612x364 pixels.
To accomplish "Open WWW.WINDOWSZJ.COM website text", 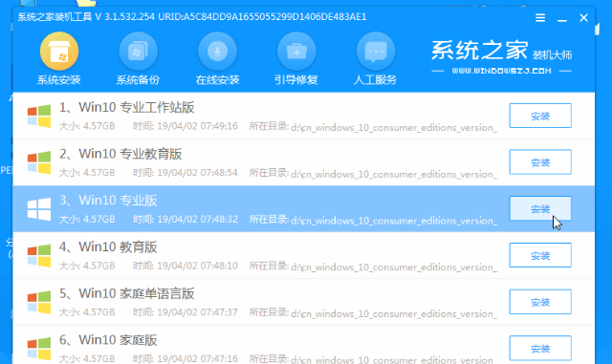I will tap(501, 71).
